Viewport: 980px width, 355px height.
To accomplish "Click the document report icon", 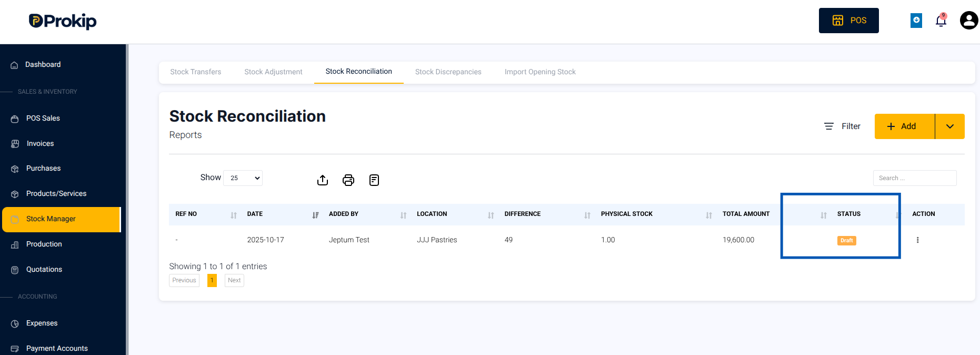I will 374,180.
